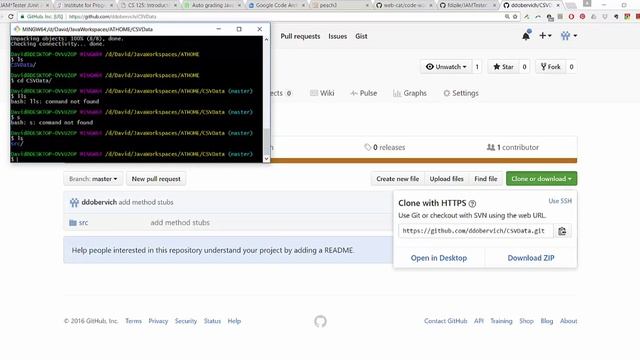Click the stargazers count 0
The image size is (640, 360).
coord(524,67)
